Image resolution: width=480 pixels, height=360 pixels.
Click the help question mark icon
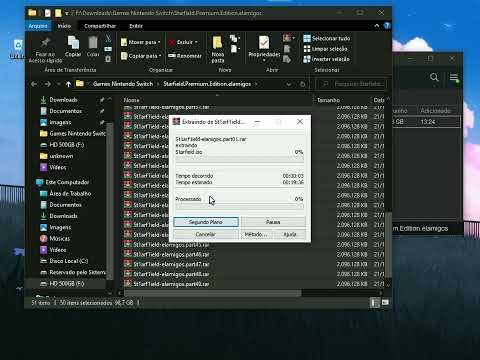coord(387,26)
